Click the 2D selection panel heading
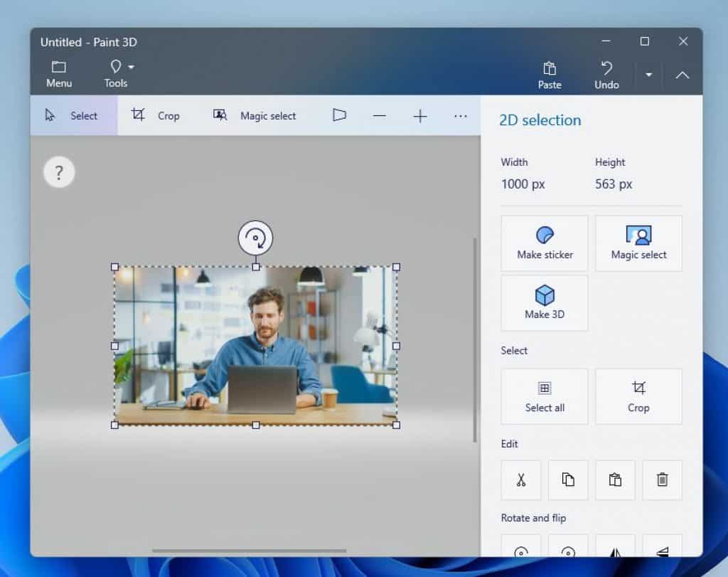The image size is (728, 577). pos(540,120)
